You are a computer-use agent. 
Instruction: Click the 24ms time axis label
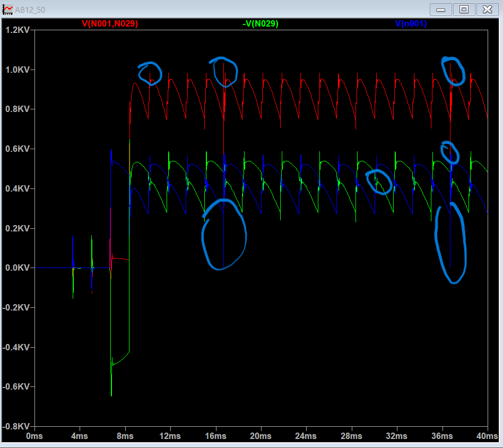coord(306,436)
